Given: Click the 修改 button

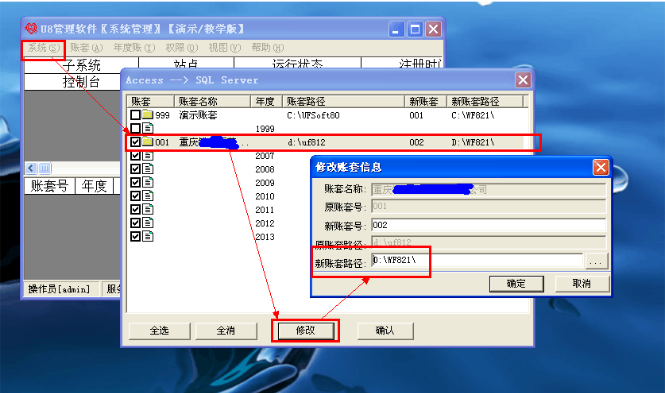Looking at the screenshot, I should click(x=306, y=331).
